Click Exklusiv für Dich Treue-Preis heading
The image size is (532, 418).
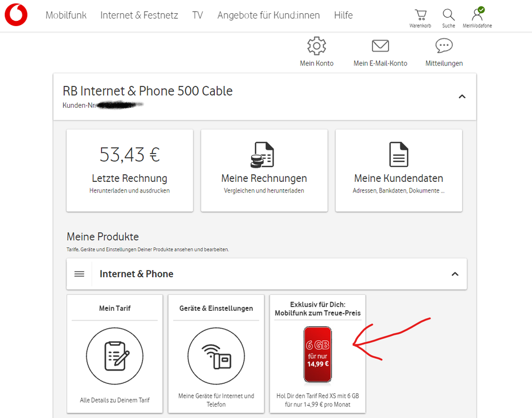tap(318, 309)
